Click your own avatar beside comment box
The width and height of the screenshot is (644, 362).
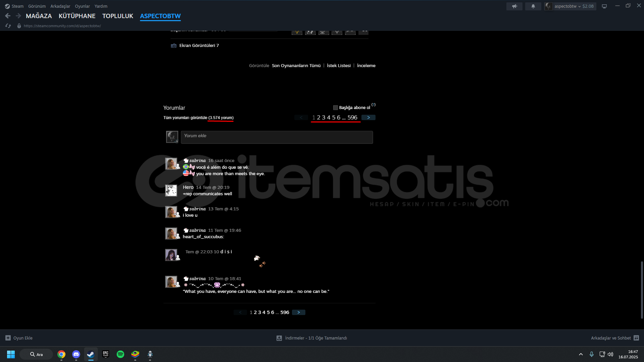point(172,137)
